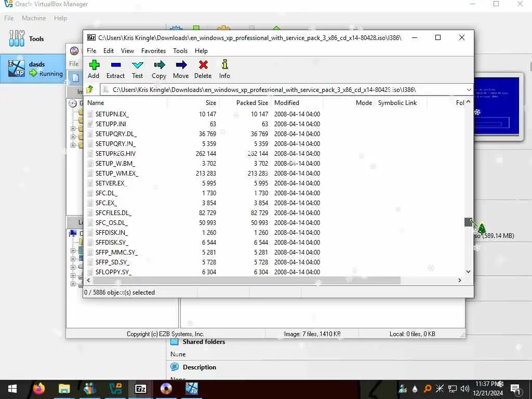Open the notification center icon
This screenshot has height=399, width=532.
point(515,389)
